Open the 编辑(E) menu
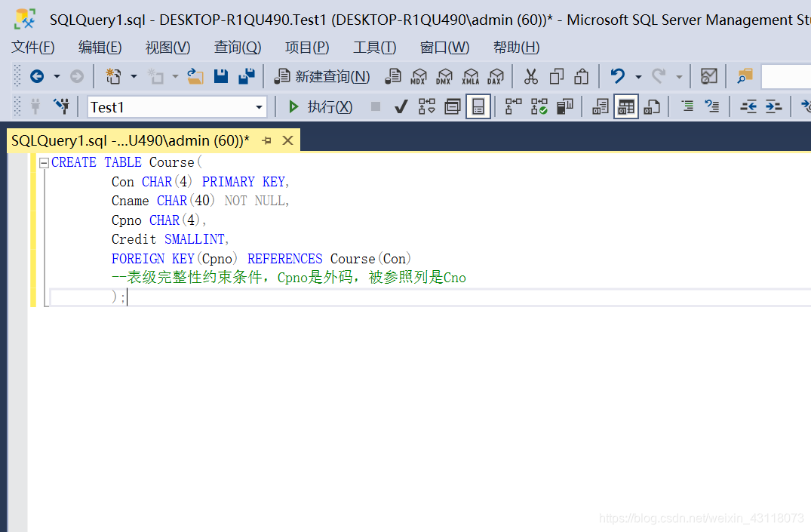 tap(100, 48)
